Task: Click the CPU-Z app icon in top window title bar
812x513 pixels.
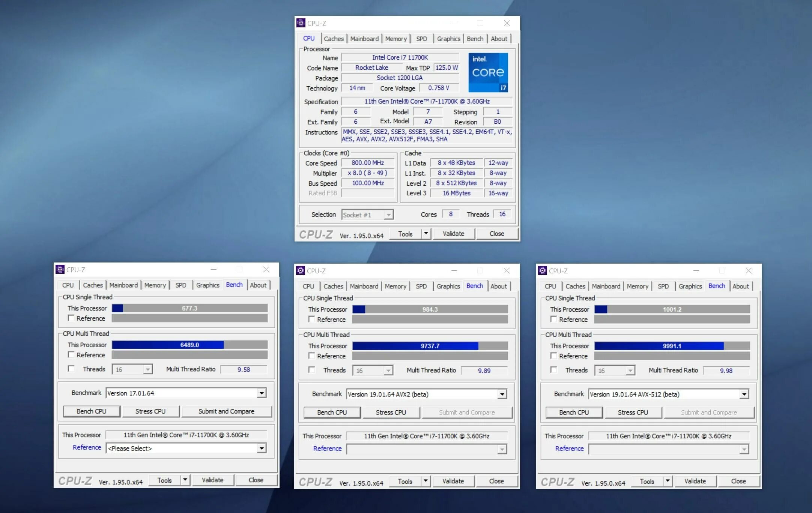Action: pos(301,23)
